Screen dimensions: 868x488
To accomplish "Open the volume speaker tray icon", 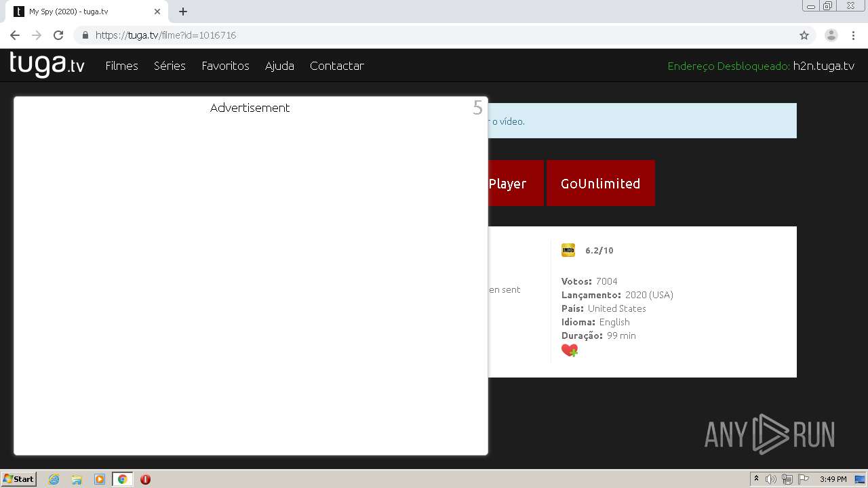I will click(x=771, y=479).
